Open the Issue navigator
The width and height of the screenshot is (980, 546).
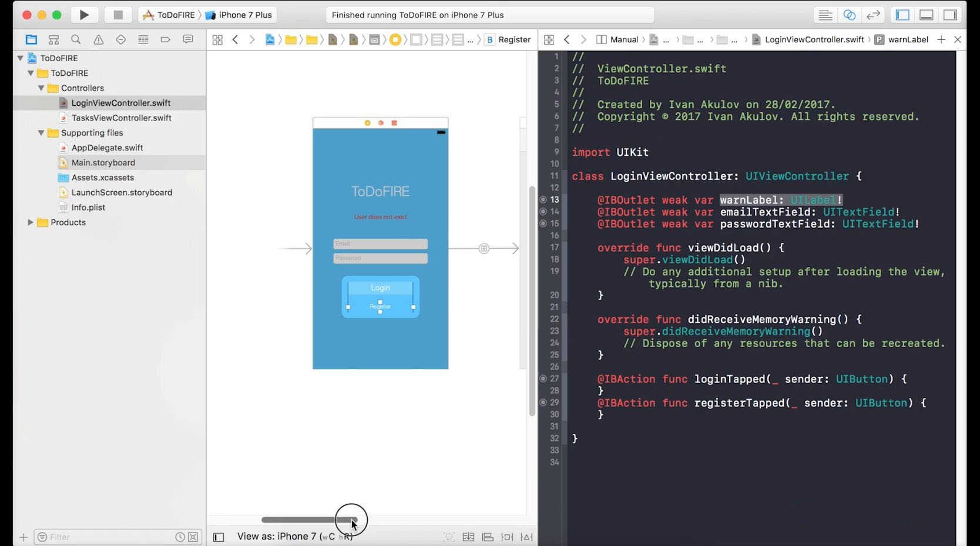(x=98, y=39)
